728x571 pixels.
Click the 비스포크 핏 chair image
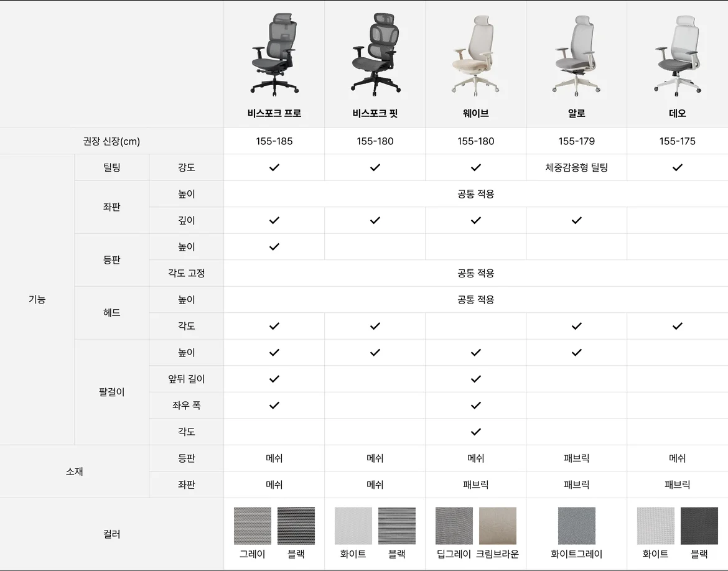[x=375, y=54]
